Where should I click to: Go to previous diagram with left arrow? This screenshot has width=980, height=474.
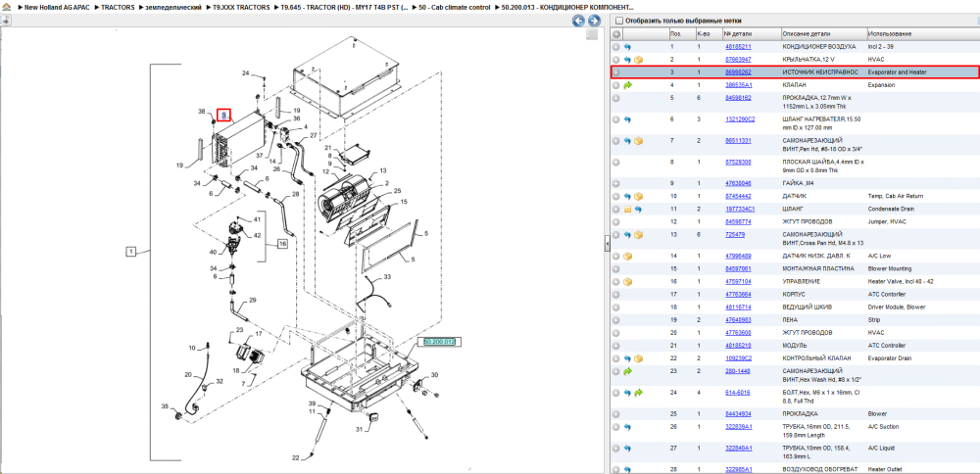click(x=578, y=21)
